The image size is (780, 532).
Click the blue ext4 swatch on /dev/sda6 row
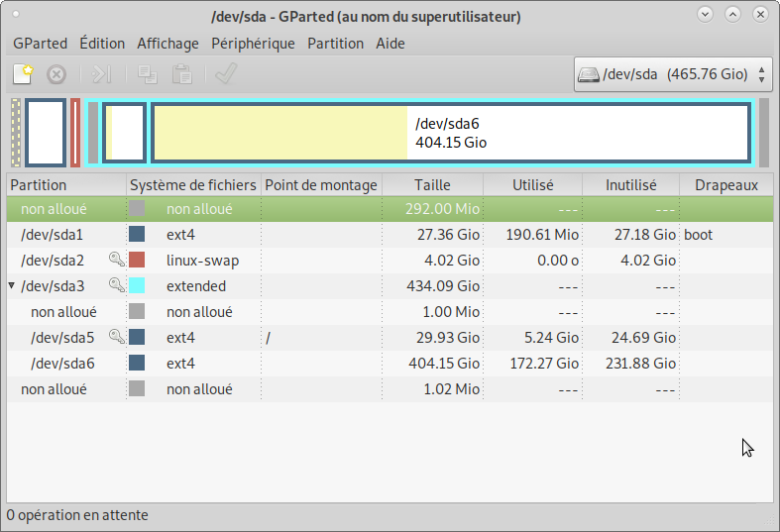(x=137, y=363)
